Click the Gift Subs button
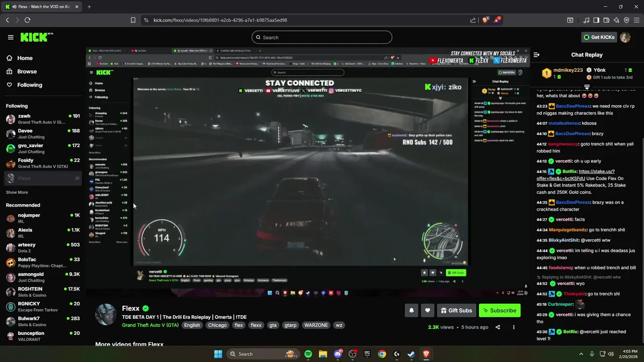644x362 pixels. tap(456, 310)
